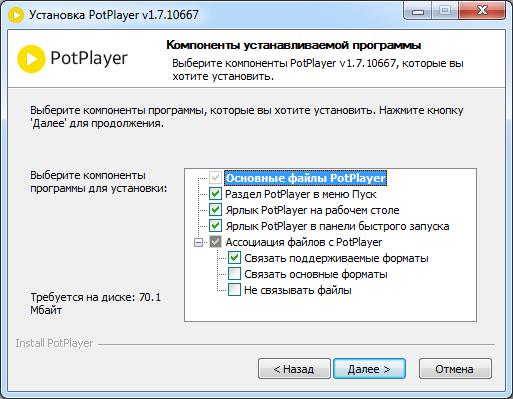
Task: Select the Основные файлы PotPlayer tree item
Action: (305, 178)
